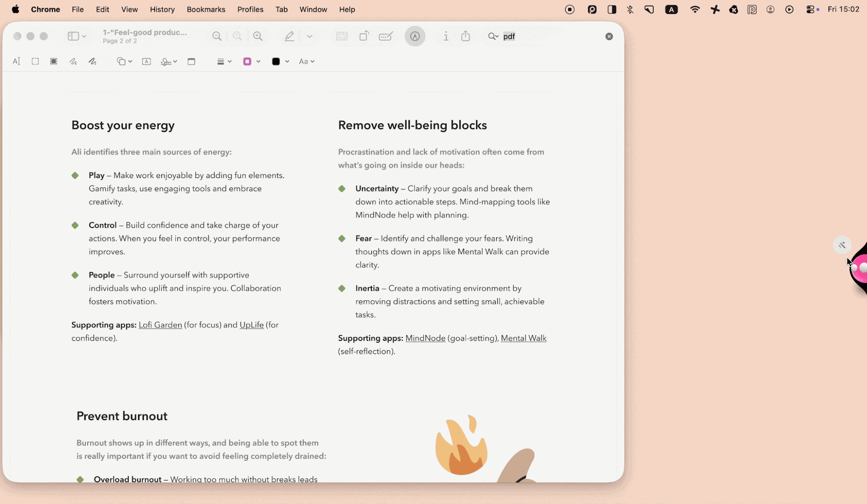Open the Aa text style menu

(307, 62)
